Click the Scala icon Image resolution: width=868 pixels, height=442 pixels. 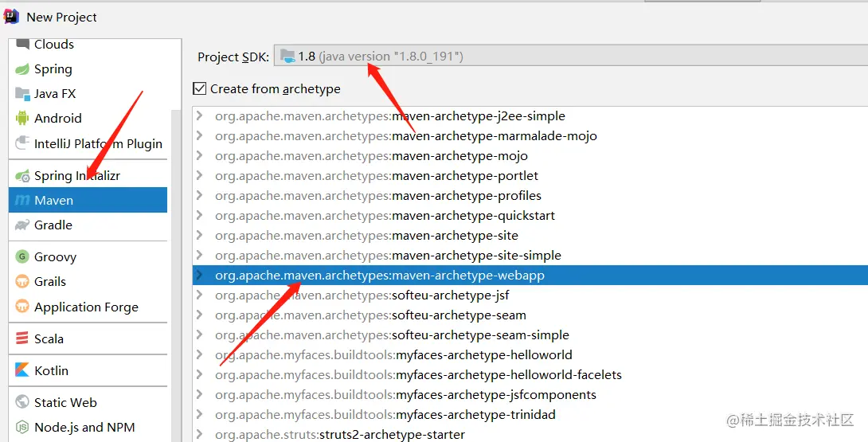(x=22, y=338)
